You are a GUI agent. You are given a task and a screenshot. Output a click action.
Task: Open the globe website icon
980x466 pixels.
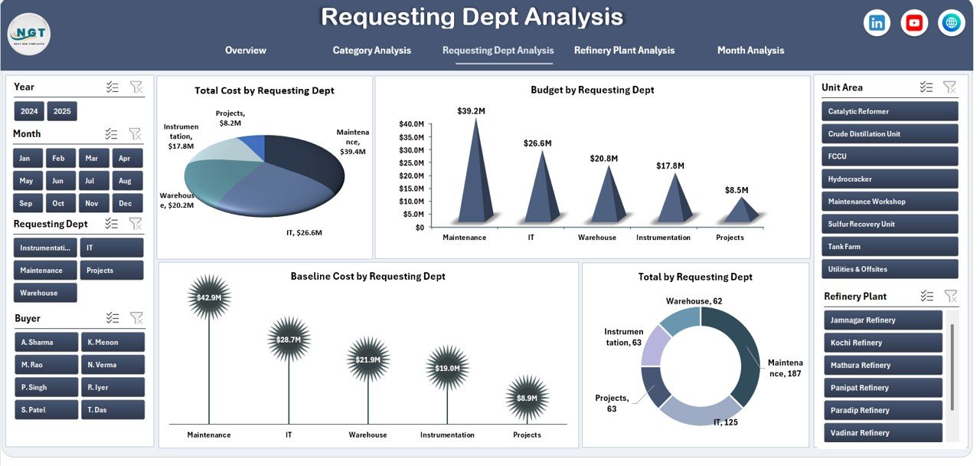point(951,23)
